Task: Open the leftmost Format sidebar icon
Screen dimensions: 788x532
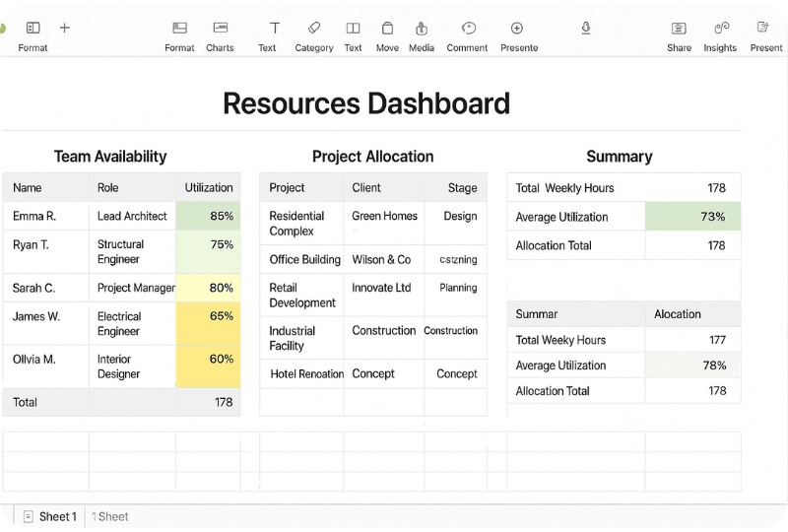Action: point(33,28)
